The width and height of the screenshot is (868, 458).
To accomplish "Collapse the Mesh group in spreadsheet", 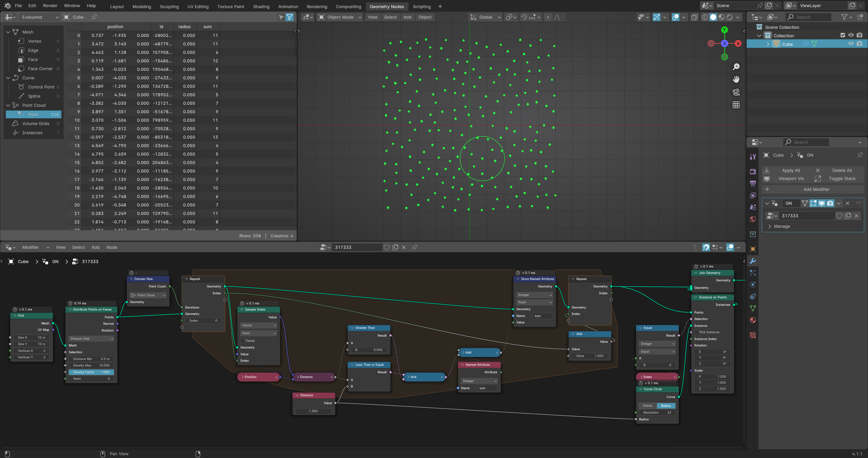I will (x=8, y=32).
